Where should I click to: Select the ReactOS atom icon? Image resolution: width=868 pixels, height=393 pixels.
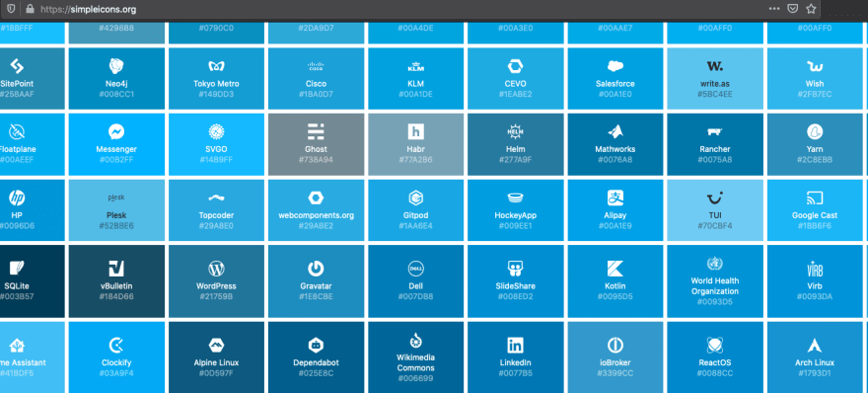(715, 346)
